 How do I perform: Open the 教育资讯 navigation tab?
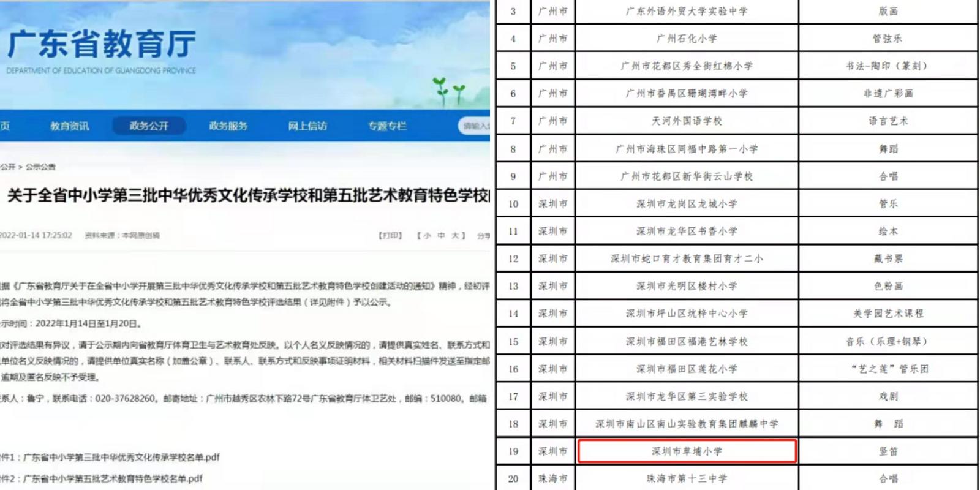pos(69,126)
